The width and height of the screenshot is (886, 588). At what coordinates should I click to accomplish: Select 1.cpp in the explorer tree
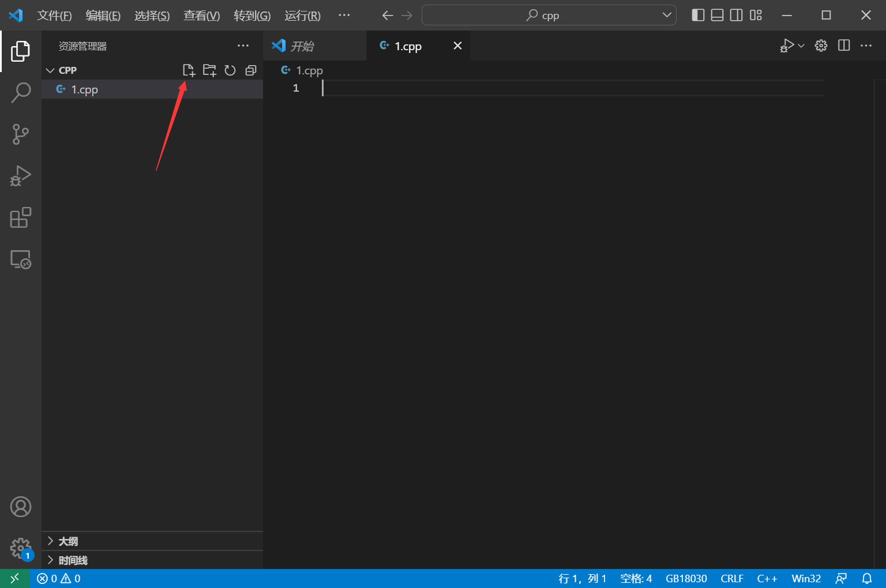pyautogui.click(x=152, y=89)
